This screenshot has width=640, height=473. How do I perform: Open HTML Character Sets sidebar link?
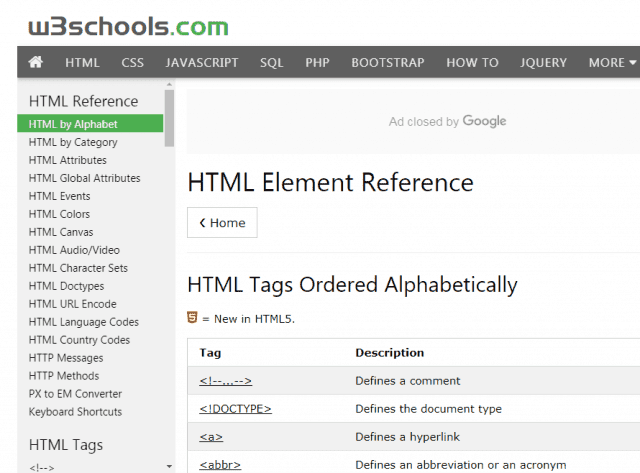click(x=78, y=268)
